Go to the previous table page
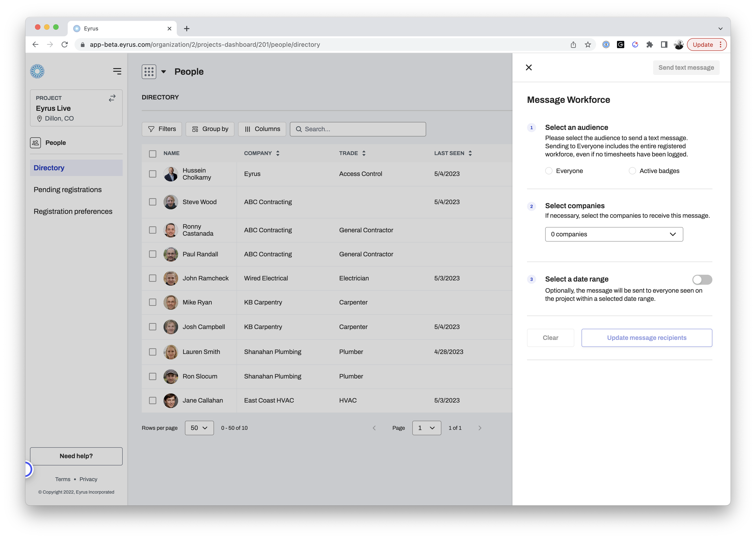Screen dimensions: 756x539 pyautogui.click(x=374, y=428)
